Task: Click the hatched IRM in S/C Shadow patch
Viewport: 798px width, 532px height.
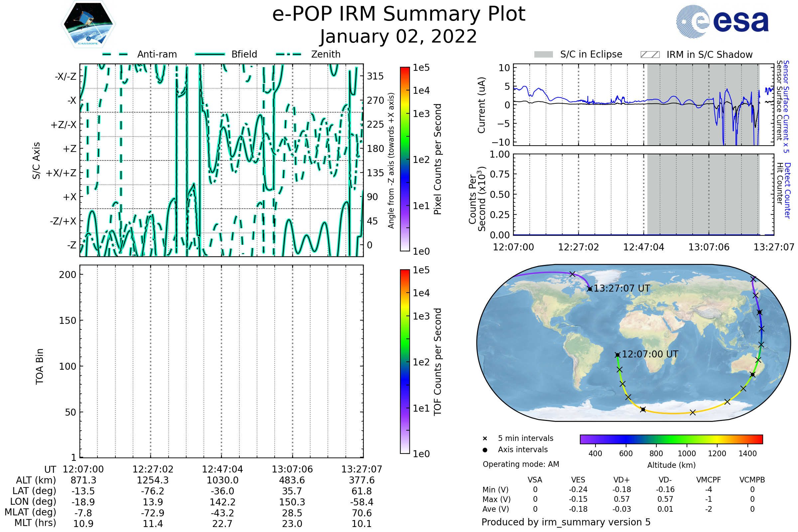Action: click(x=650, y=55)
